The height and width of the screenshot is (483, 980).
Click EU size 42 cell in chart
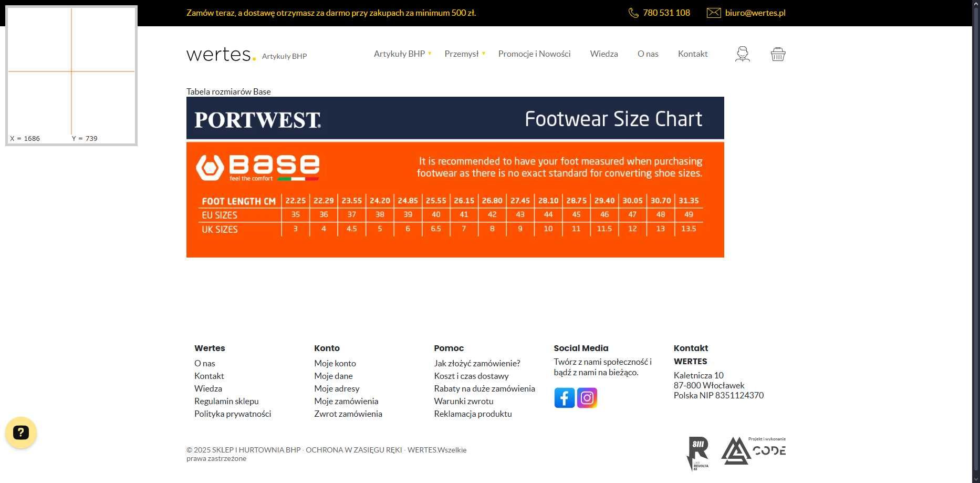[x=492, y=214]
